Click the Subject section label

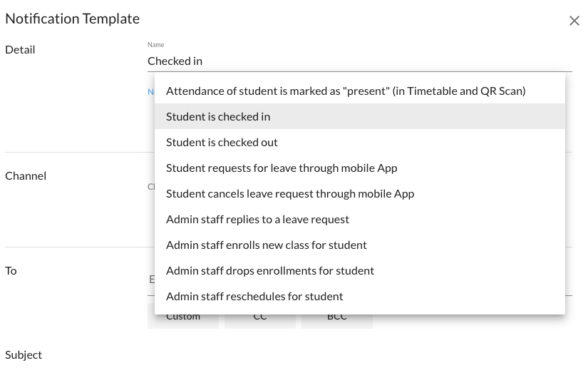click(x=24, y=355)
